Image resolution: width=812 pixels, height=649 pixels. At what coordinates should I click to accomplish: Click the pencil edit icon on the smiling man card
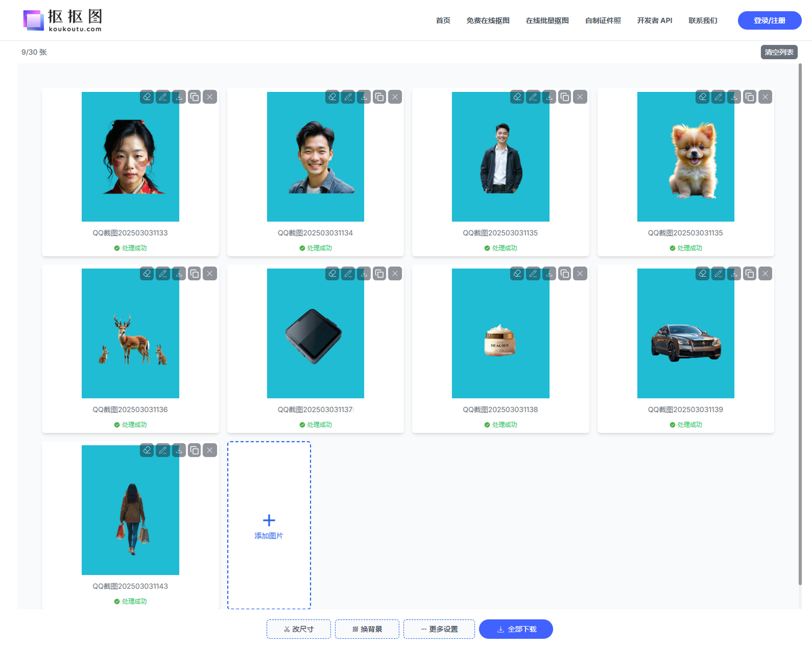pyautogui.click(x=348, y=97)
